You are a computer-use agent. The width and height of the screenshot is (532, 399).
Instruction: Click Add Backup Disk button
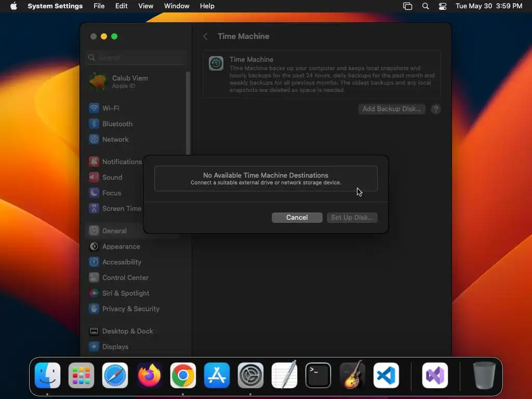(392, 109)
